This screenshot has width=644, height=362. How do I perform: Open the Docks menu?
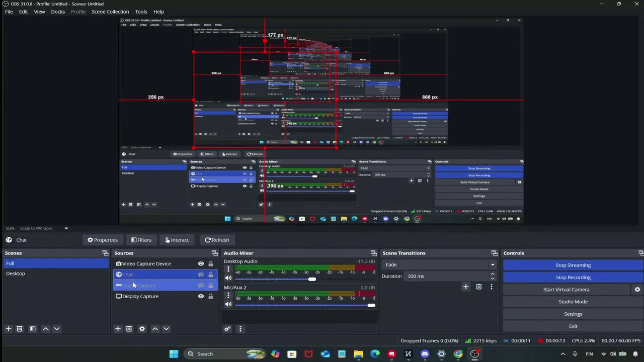pos(58,12)
